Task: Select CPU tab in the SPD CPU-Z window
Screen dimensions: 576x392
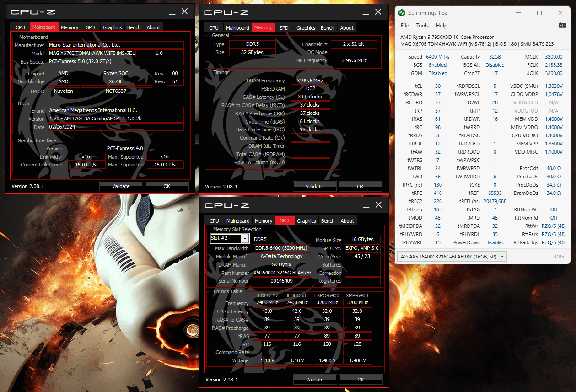Action: point(214,220)
